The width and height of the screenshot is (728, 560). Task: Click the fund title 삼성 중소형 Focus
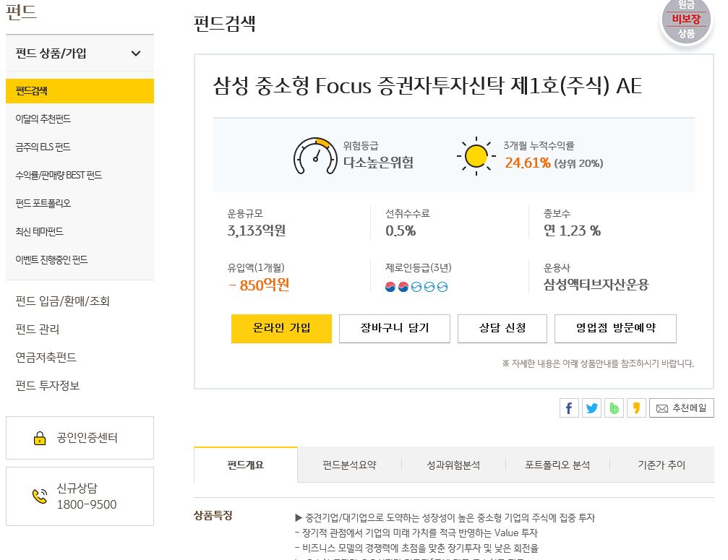(x=427, y=86)
